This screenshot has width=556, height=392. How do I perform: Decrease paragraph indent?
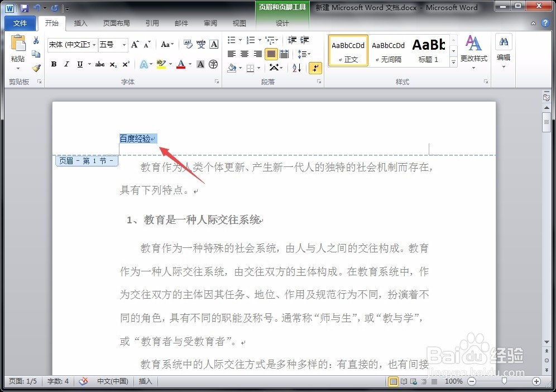[292, 40]
